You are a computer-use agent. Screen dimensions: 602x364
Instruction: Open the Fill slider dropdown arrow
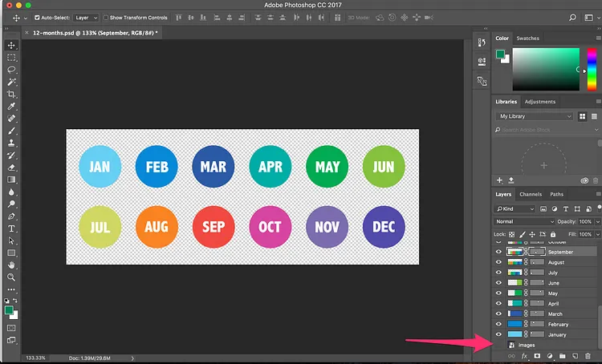[597, 234]
